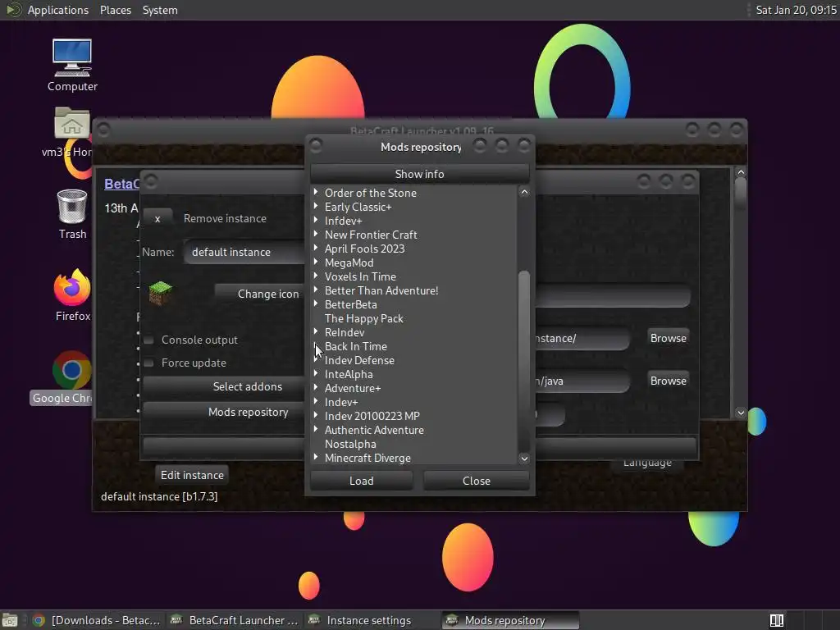Open the System menu
The height and width of the screenshot is (630, 840).
point(160,10)
